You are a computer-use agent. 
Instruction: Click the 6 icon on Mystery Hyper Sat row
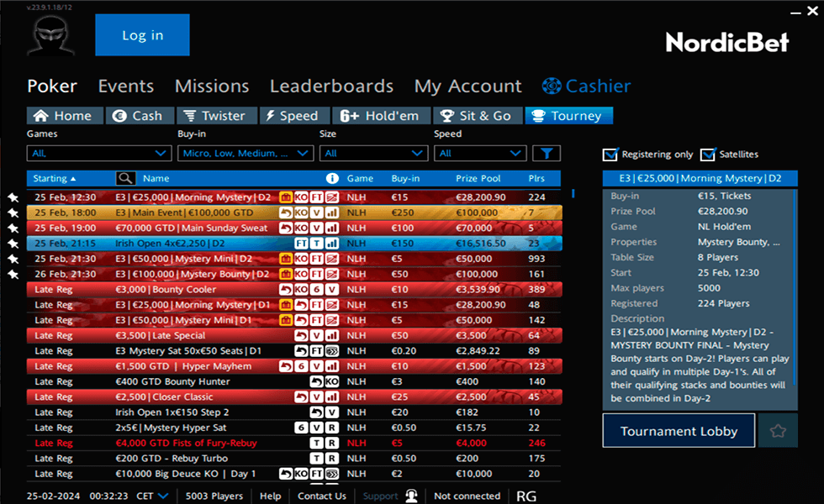click(x=301, y=428)
